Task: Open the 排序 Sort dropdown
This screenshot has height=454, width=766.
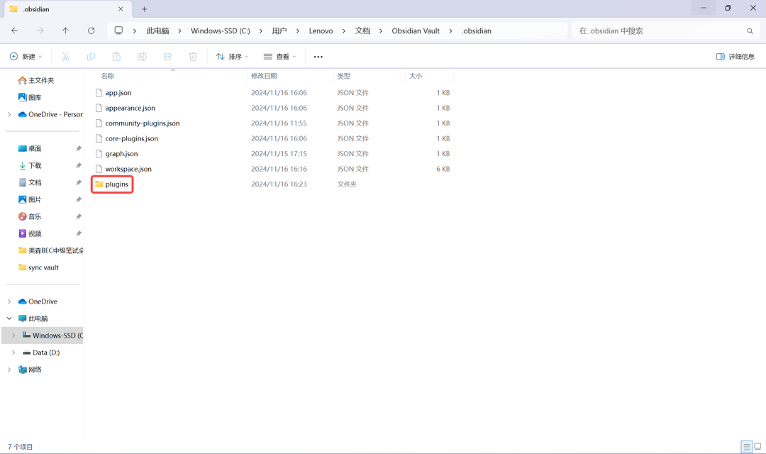Action: (x=233, y=57)
